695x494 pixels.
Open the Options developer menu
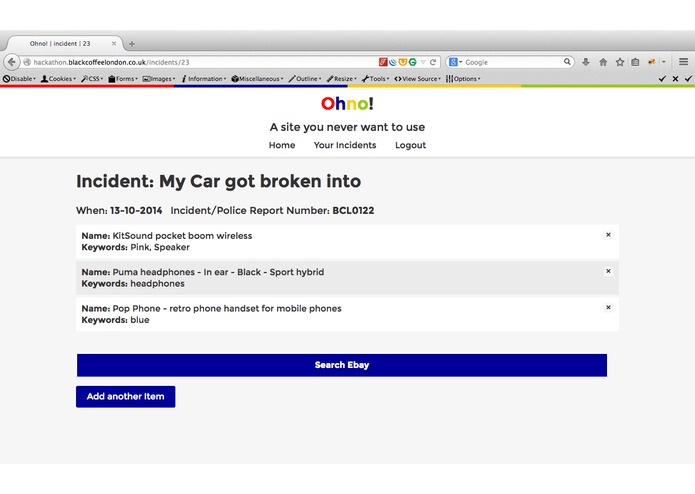pos(463,79)
